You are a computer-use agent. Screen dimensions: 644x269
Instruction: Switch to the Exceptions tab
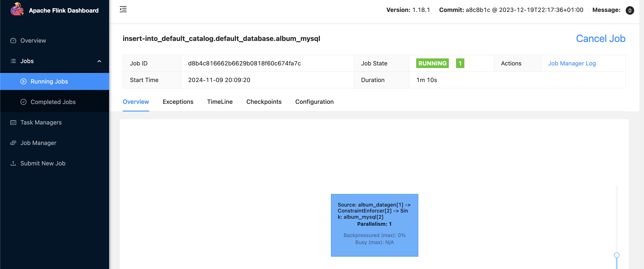(178, 101)
